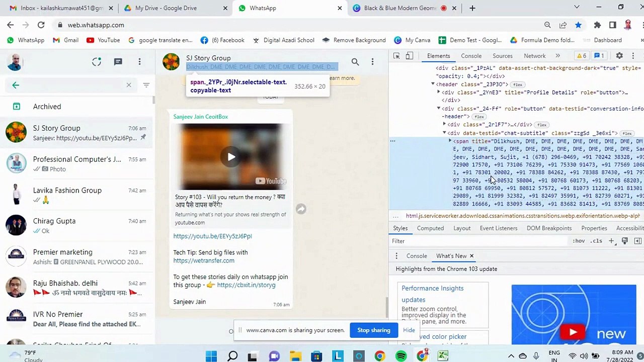The width and height of the screenshot is (644, 362).
Task: Open the Computed styles tab
Action: [430, 228]
